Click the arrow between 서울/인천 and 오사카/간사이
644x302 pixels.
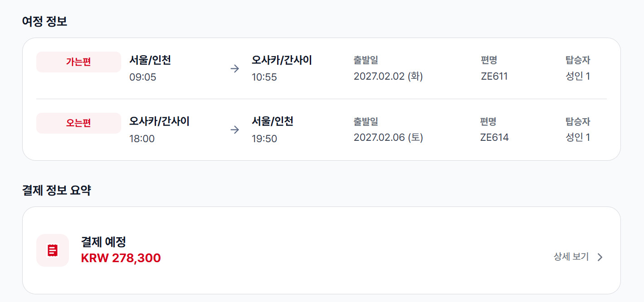[234, 69]
